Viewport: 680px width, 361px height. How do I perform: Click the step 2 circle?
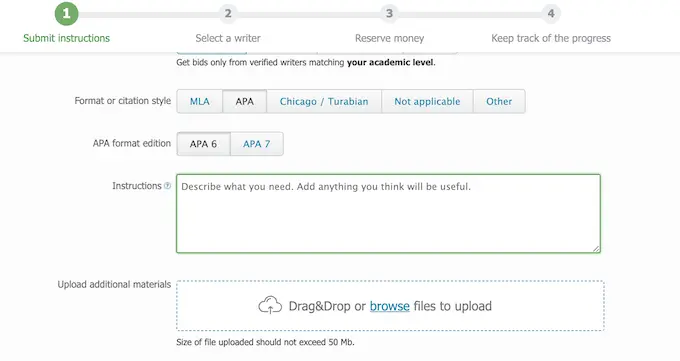pos(228,14)
